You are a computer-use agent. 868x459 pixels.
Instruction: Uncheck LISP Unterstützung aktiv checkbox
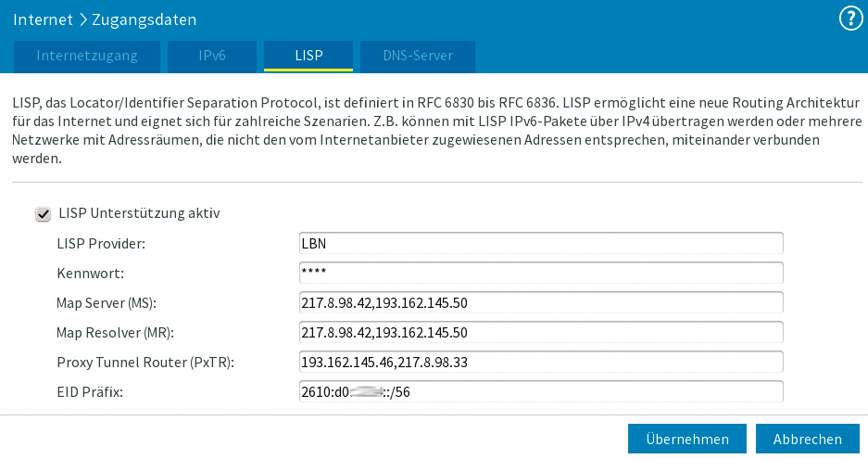[x=43, y=214]
